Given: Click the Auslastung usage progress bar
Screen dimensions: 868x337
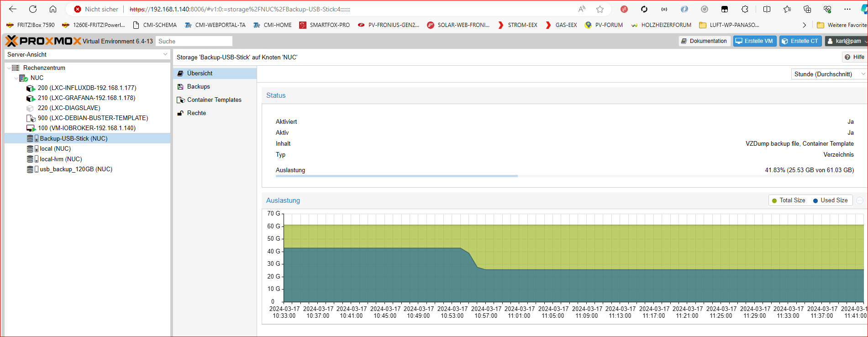Looking at the screenshot, I should coord(565,176).
